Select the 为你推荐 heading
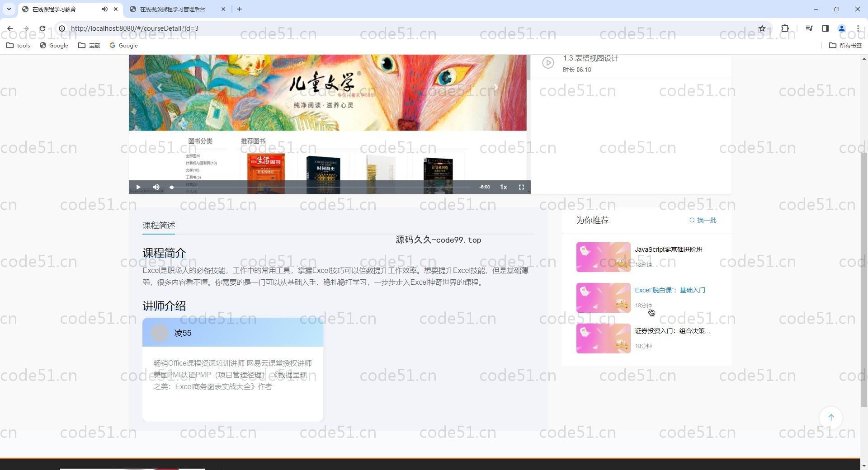 592,221
